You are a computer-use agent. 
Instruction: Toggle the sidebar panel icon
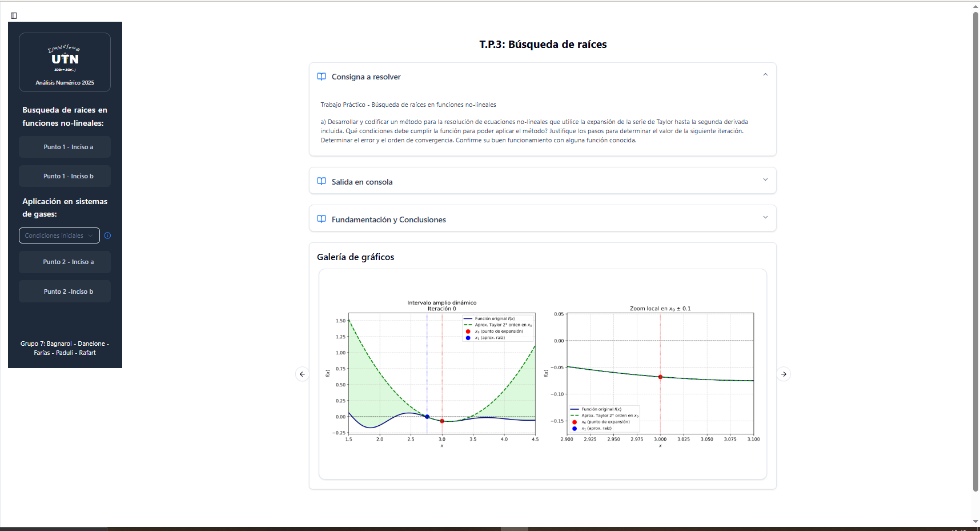pyautogui.click(x=14, y=15)
